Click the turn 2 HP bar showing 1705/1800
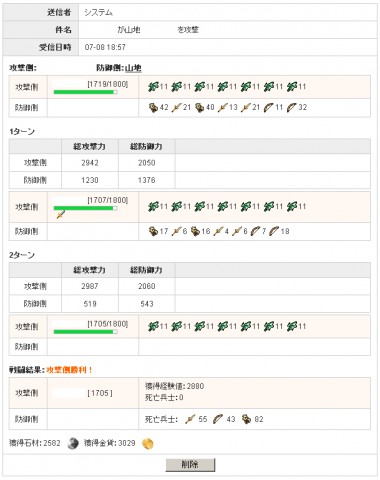Image resolution: width=380 pixels, height=480 pixels. click(x=86, y=332)
